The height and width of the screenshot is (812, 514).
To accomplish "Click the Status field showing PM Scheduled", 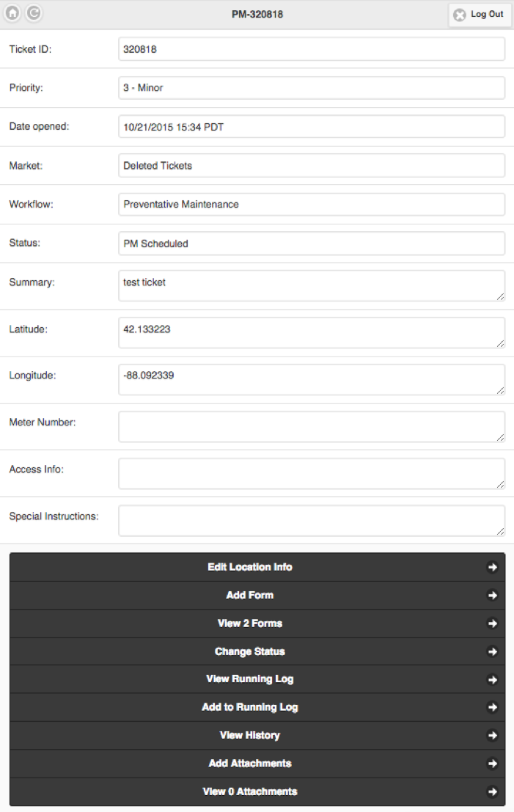I will pyautogui.click(x=311, y=244).
